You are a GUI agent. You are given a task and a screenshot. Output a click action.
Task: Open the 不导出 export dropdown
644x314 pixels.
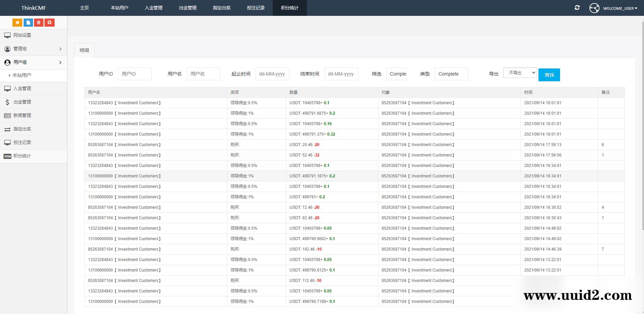tap(520, 73)
